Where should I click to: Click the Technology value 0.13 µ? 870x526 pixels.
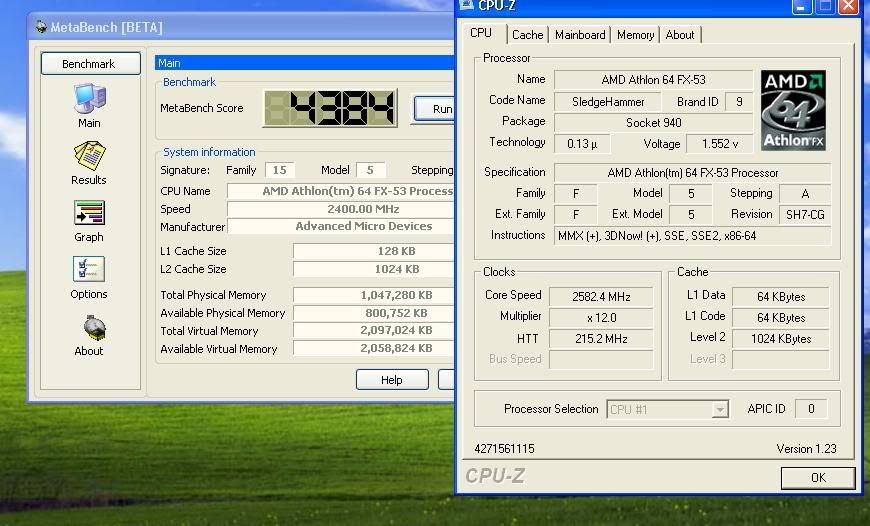[x=582, y=144]
